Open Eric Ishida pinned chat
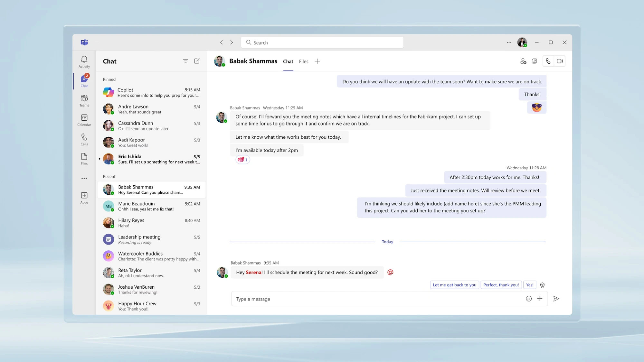644x362 pixels. (x=152, y=159)
